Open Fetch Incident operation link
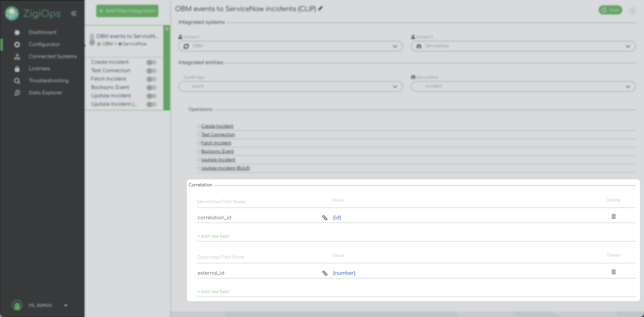The height and width of the screenshot is (317, 644). pos(216,143)
